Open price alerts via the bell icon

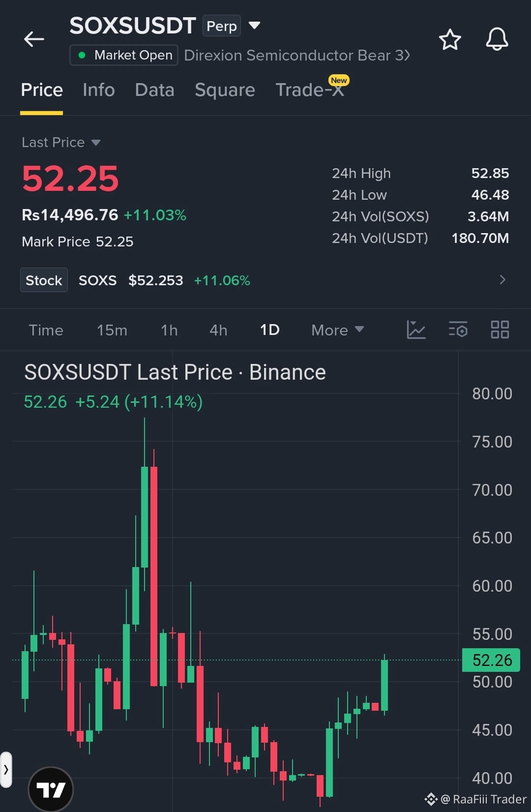[497, 39]
